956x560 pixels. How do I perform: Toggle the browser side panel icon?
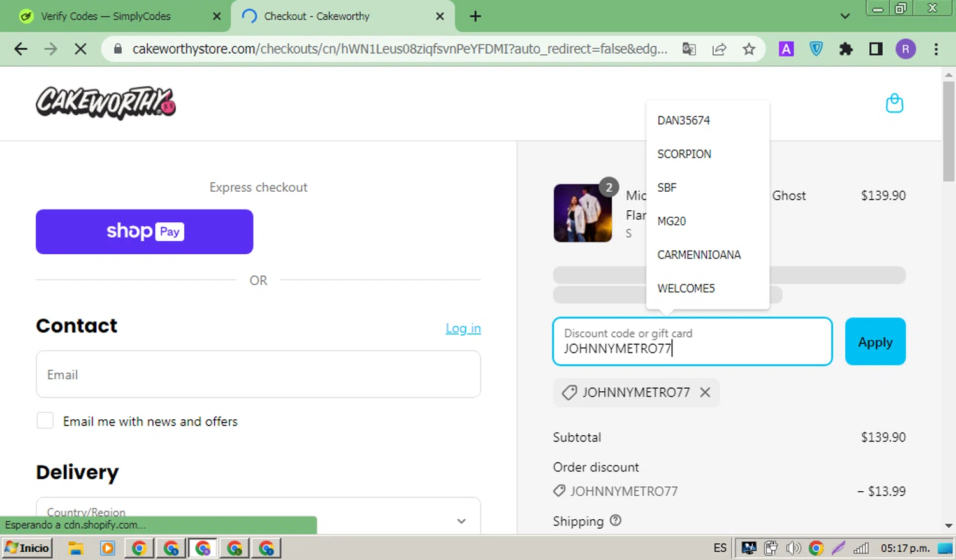876,49
